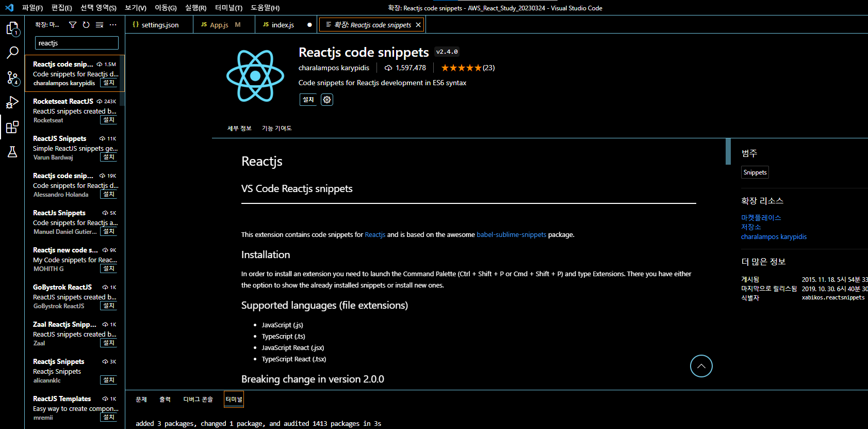
Task: Install Reactjs code snippets from detail page
Action: pyautogui.click(x=308, y=100)
